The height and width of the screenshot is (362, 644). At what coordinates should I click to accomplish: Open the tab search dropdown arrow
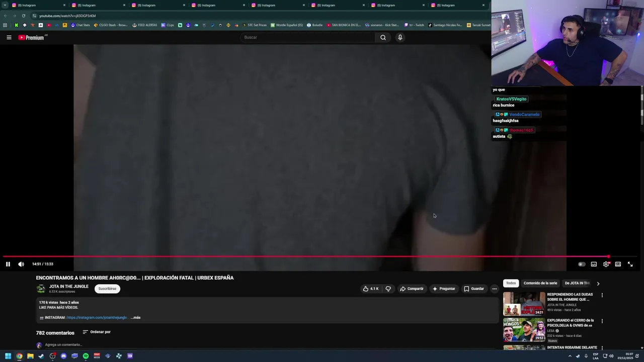tap(5, 5)
